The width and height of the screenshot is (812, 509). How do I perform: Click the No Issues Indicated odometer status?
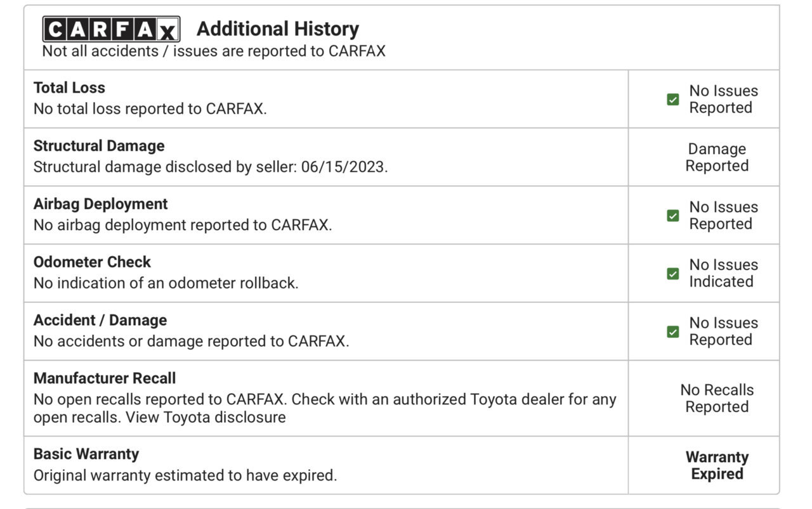(x=723, y=273)
